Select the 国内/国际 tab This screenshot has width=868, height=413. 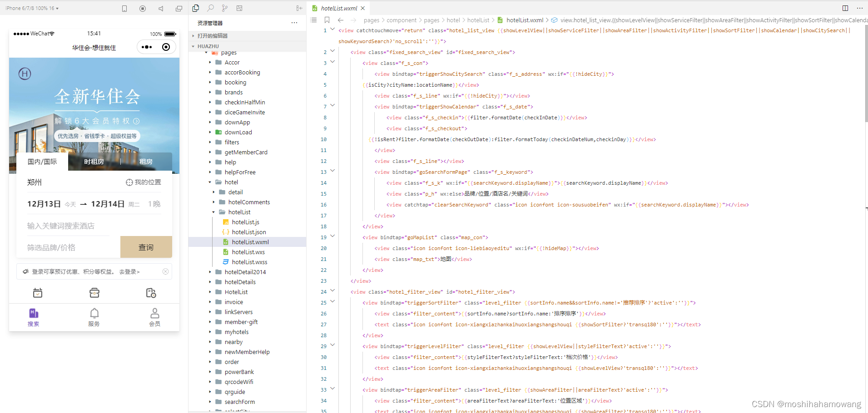pos(42,162)
